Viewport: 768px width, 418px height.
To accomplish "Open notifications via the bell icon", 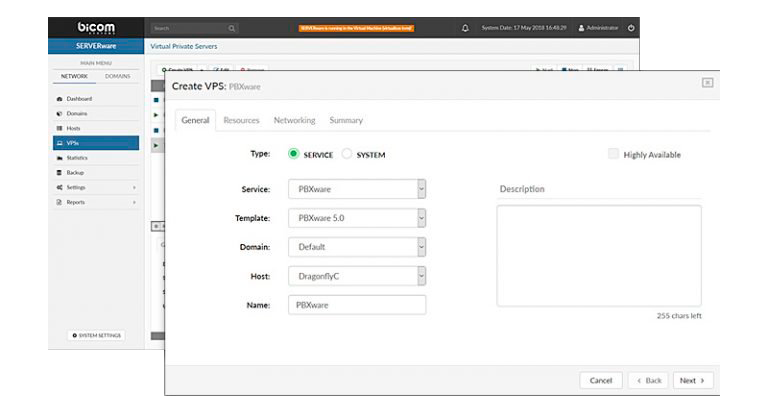I will (465, 28).
